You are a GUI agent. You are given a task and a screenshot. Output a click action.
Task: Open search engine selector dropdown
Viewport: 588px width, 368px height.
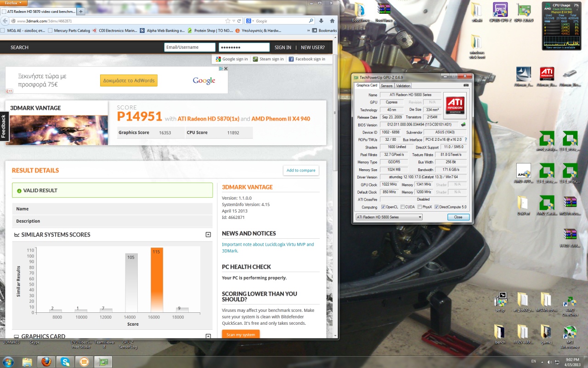click(250, 21)
